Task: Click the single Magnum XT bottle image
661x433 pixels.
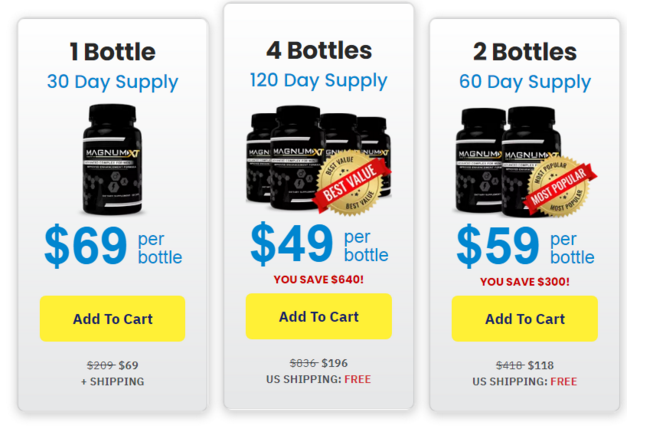Action: pyautogui.click(x=113, y=159)
